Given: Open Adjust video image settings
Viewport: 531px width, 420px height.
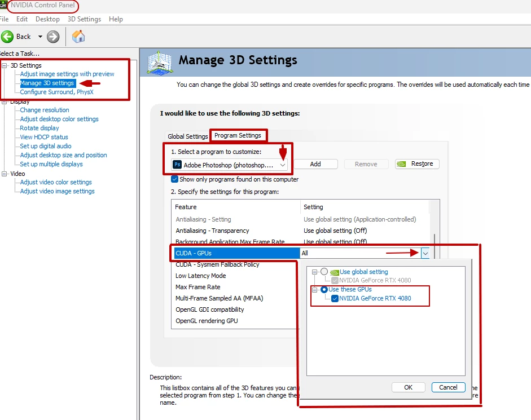Looking at the screenshot, I should 57,191.
